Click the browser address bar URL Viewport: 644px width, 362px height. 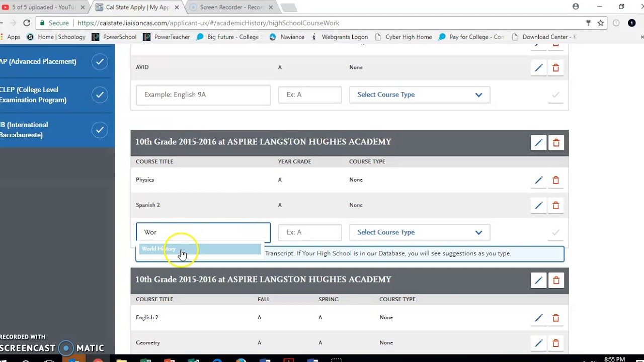pyautogui.click(x=208, y=23)
